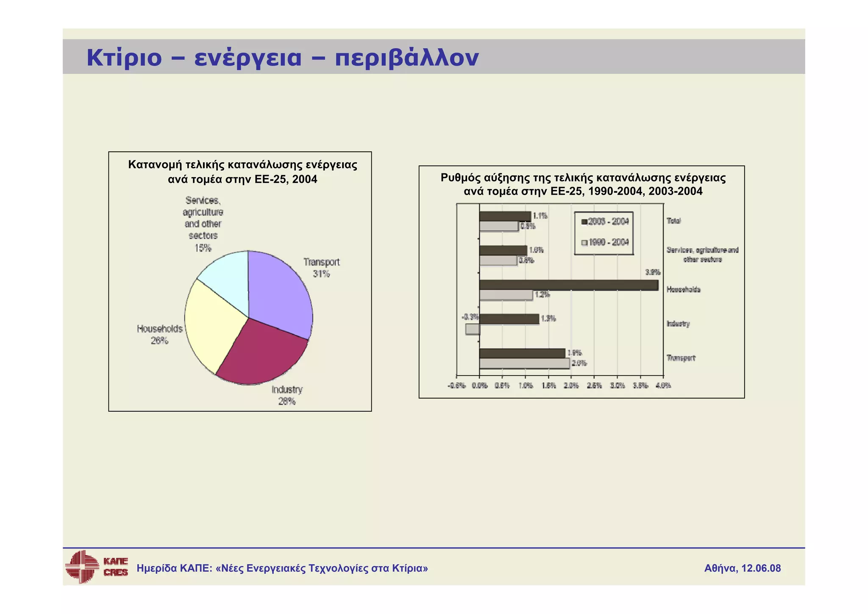The image size is (868, 614).
Task: Click the light Services bar labeled 0.8%
Action: coord(498,260)
